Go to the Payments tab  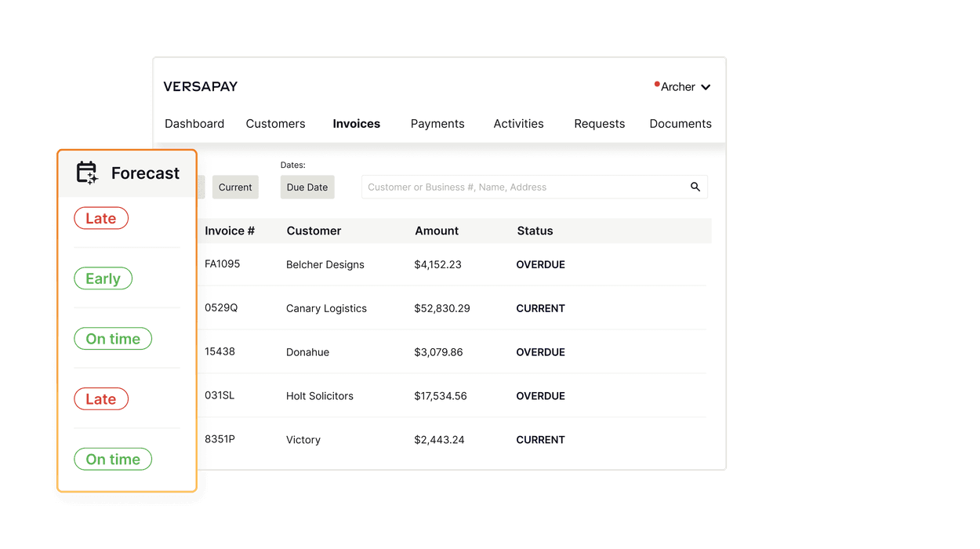point(437,124)
